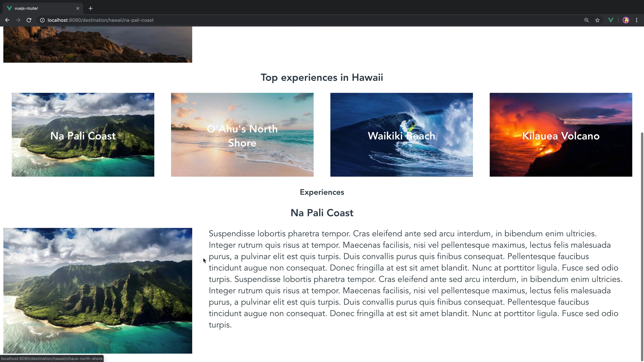The width and height of the screenshot is (644, 362).
Task: Open a new browser tab
Action: point(91,9)
